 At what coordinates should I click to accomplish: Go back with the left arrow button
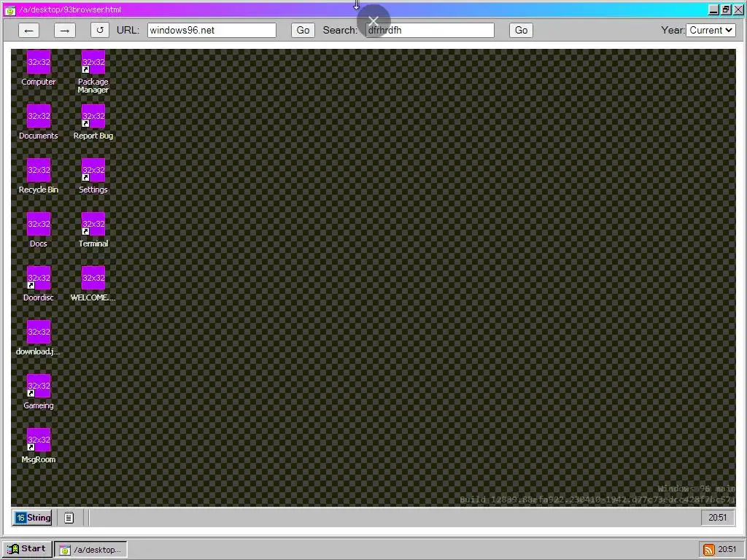point(28,31)
